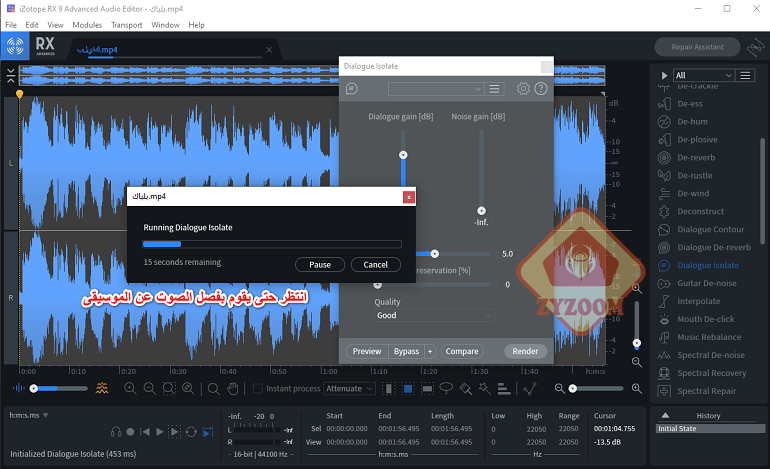Open the De-plosive module
Viewport: 770px width, 469px height.
click(697, 139)
